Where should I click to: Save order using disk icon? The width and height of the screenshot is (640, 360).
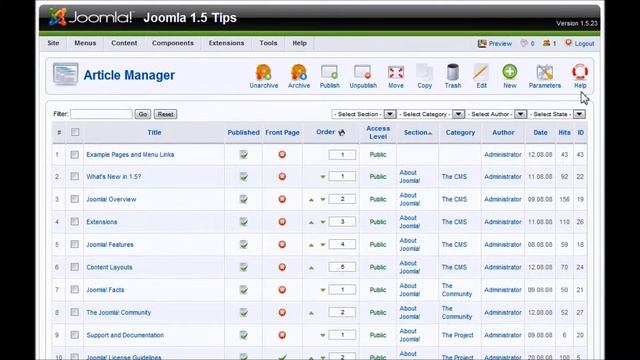point(342,132)
